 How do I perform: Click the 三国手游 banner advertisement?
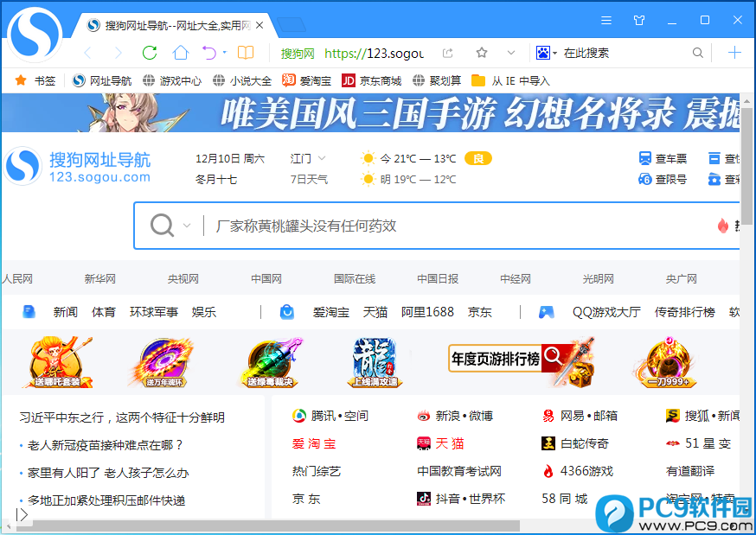(x=370, y=112)
